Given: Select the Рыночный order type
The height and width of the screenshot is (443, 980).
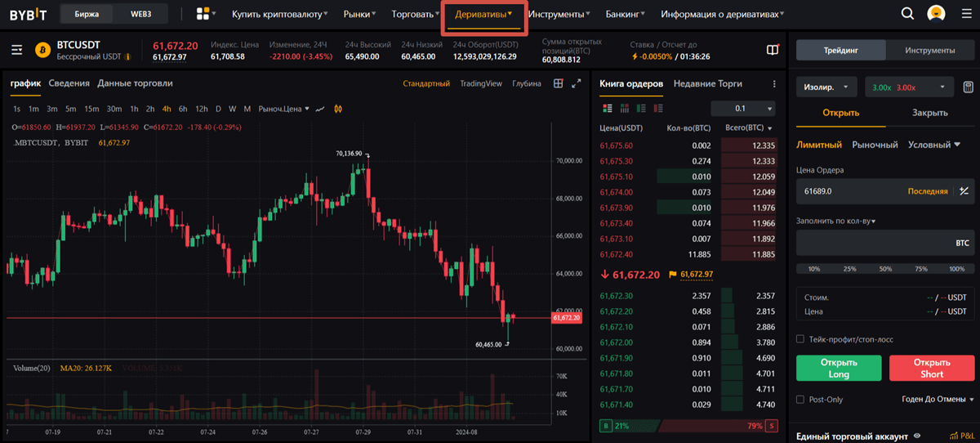Looking at the screenshot, I should click(875, 145).
